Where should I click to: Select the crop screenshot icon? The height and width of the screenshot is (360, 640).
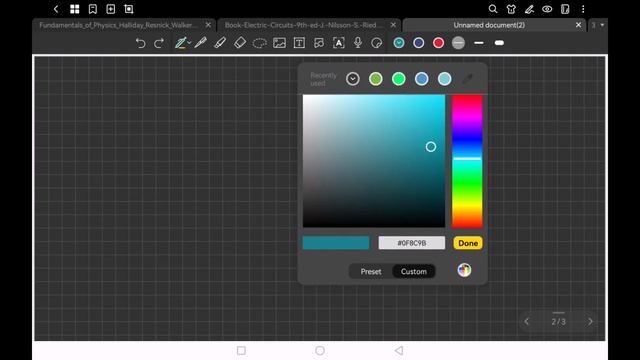point(129,9)
